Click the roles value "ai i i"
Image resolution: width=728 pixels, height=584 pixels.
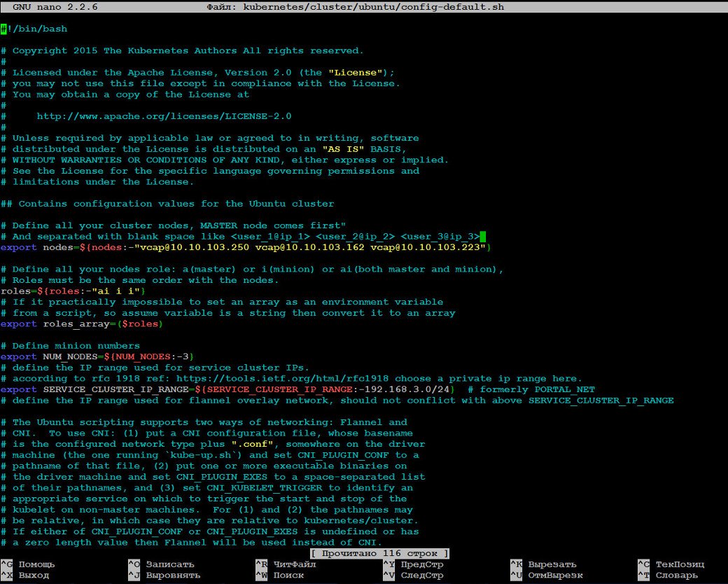coord(115,291)
